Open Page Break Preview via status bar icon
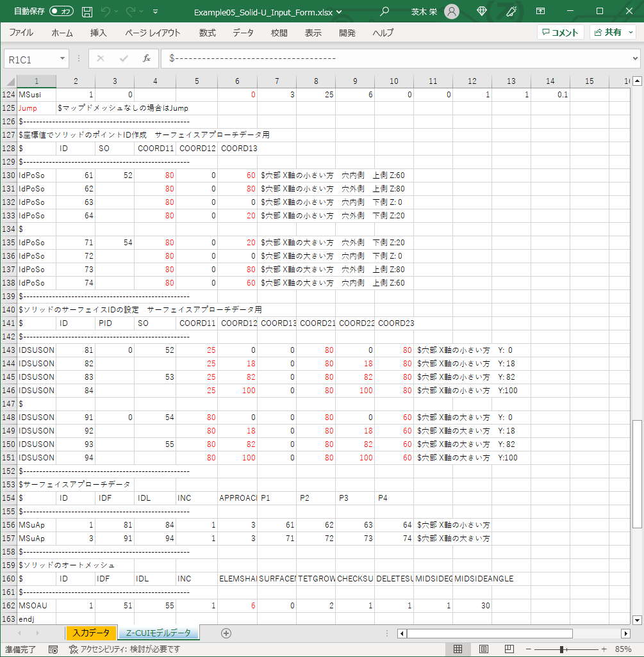The height and width of the screenshot is (657, 644). (508, 649)
